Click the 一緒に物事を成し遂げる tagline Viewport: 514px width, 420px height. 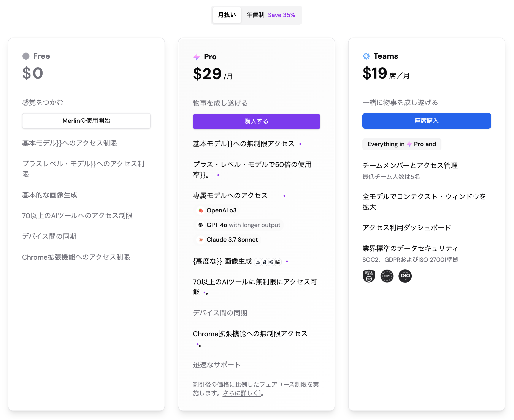(400, 103)
